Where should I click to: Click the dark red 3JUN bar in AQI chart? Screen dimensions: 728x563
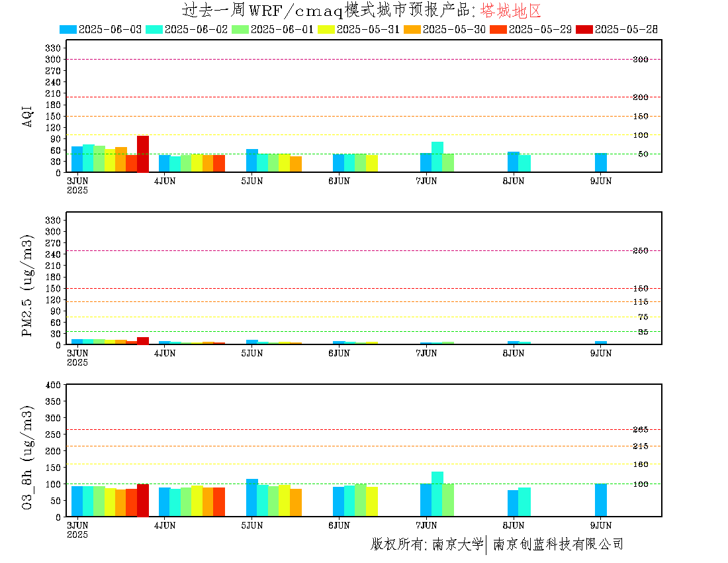(143, 154)
